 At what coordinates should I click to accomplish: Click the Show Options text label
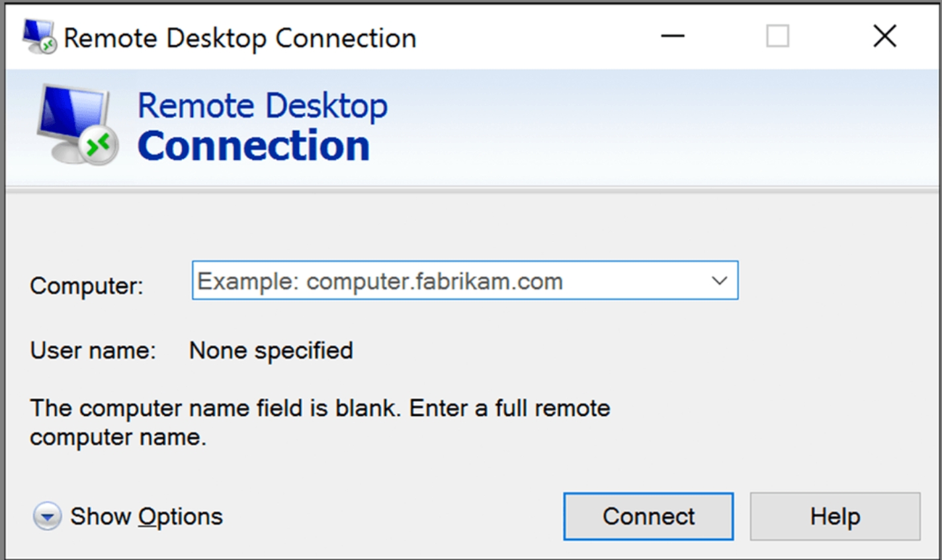146,516
